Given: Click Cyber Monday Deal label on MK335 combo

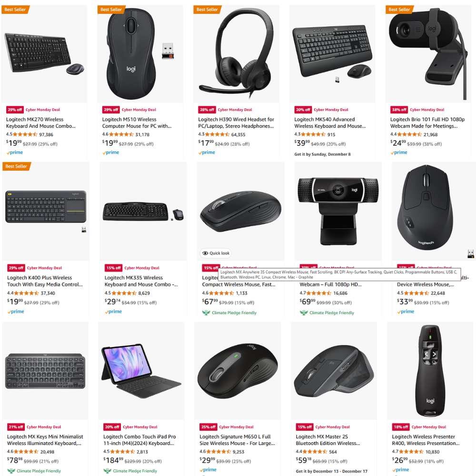Looking at the screenshot, I should (x=142, y=268).
